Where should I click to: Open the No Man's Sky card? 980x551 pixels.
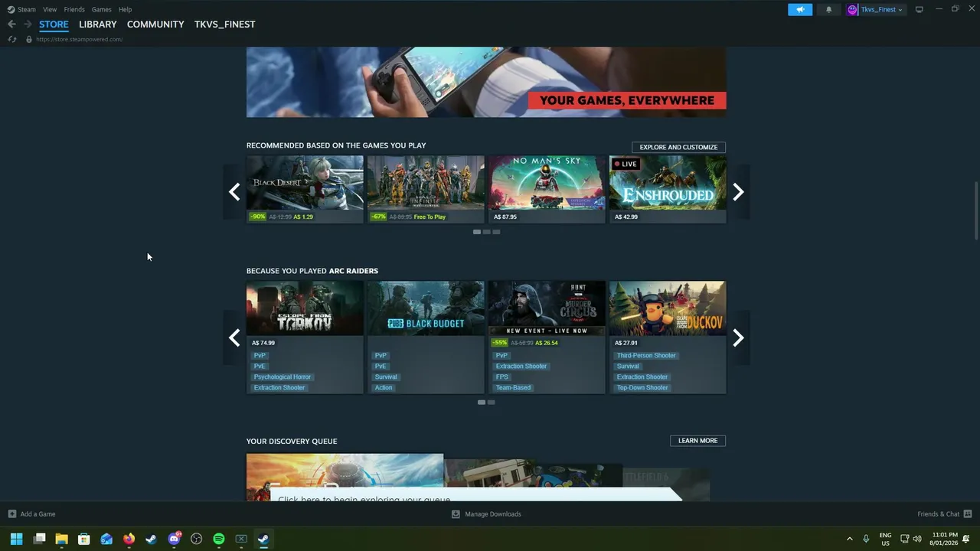tap(547, 189)
